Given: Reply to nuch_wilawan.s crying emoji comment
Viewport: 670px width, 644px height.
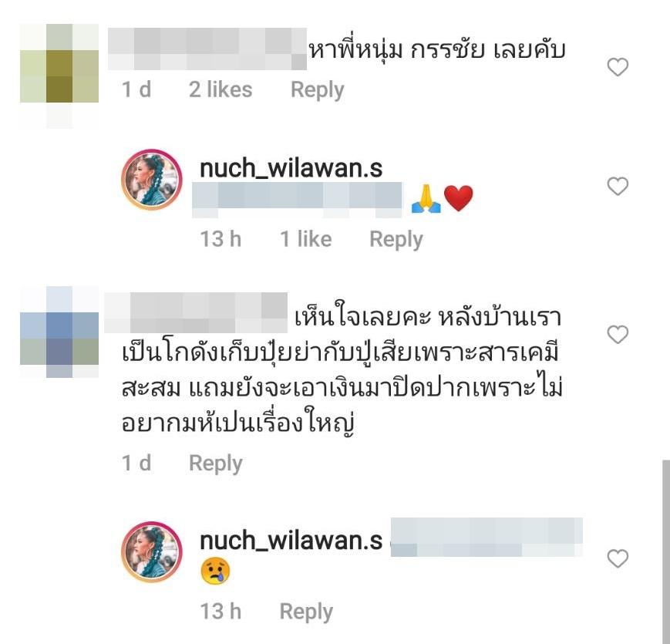Looking at the screenshot, I should pyautogui.click(x=306, y=612).
